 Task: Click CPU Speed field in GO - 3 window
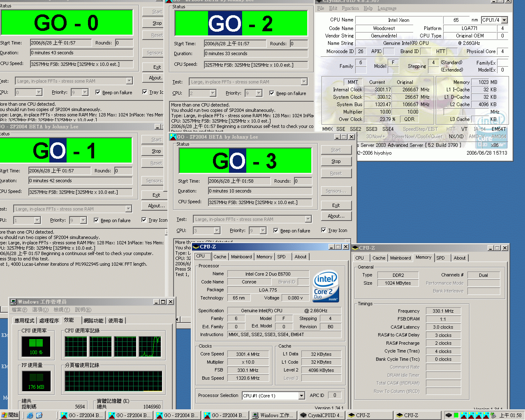coord(260,202)
